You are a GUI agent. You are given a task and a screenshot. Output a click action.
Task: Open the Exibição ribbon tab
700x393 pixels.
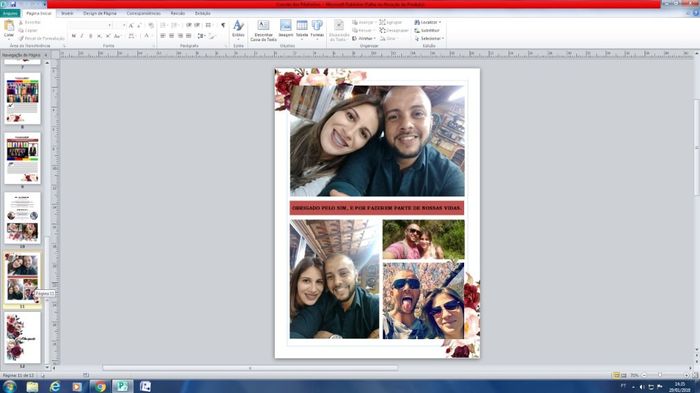pos(202,13)
